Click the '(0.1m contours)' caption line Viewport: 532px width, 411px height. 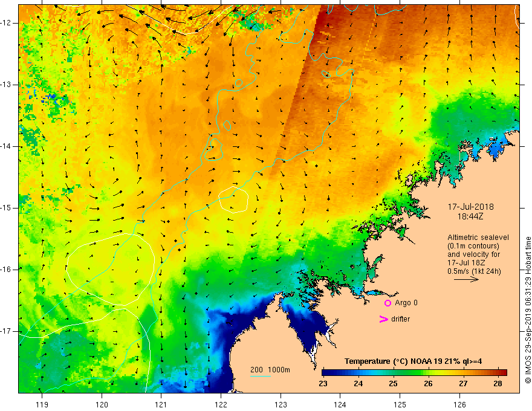click(x=473, y=246)
